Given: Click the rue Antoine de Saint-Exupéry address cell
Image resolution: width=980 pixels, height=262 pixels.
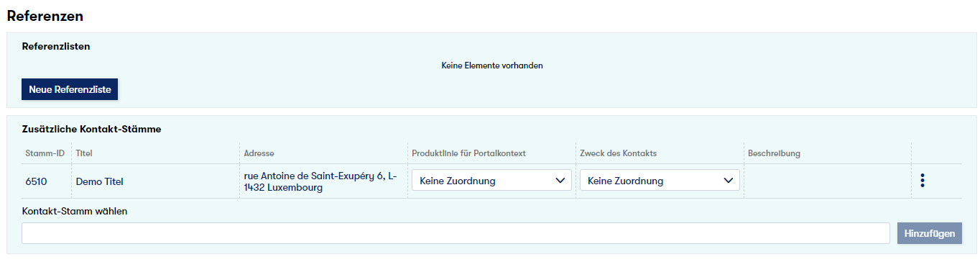Looking at the screenshot, I should (320, 181).
